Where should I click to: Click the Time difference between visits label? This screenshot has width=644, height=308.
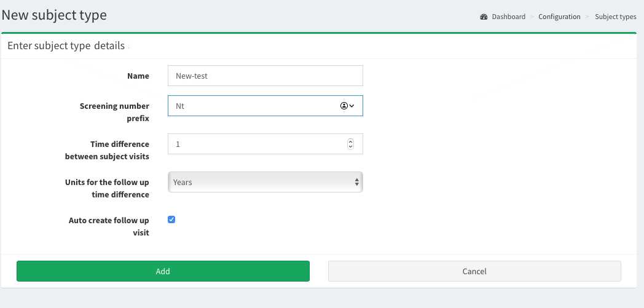point(107,150)
